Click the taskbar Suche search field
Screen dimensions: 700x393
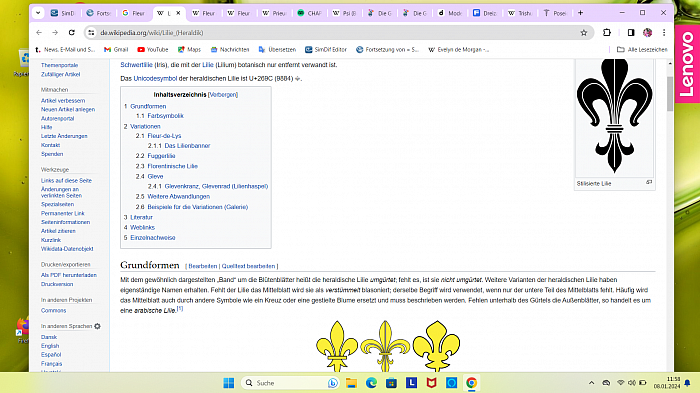290,383
